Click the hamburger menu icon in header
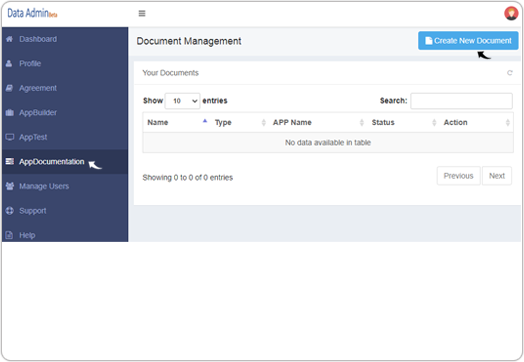This screenshot has width=524, height=362. [142, 13]
